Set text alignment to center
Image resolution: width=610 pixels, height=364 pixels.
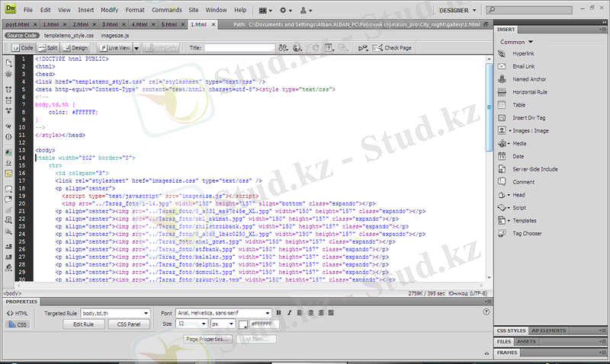[x=310, y=313]
